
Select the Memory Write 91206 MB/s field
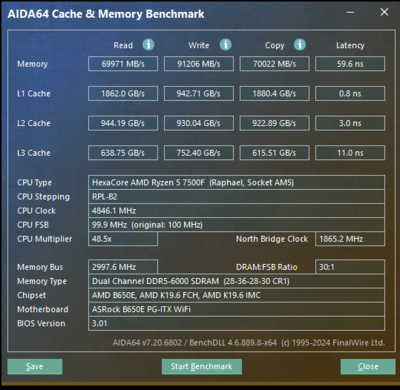point(199,64)
